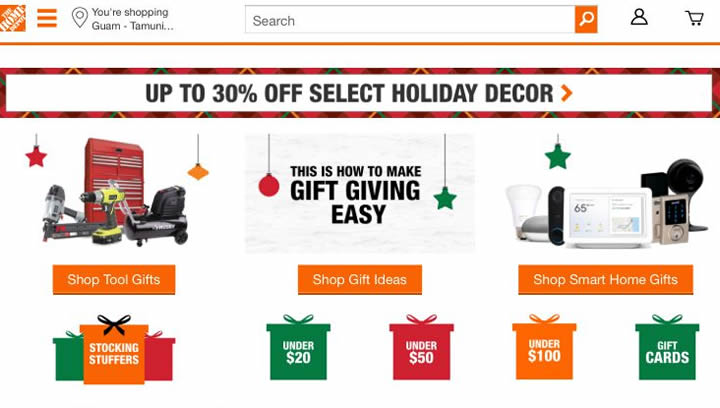Open the hamburger menu
Screen dimensions: 720x408
47,18
